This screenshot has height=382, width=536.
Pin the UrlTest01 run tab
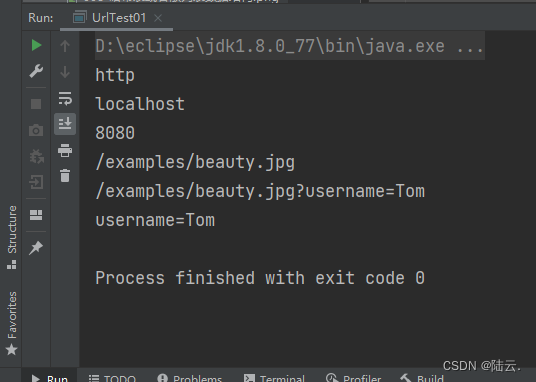tap(36, 248)
